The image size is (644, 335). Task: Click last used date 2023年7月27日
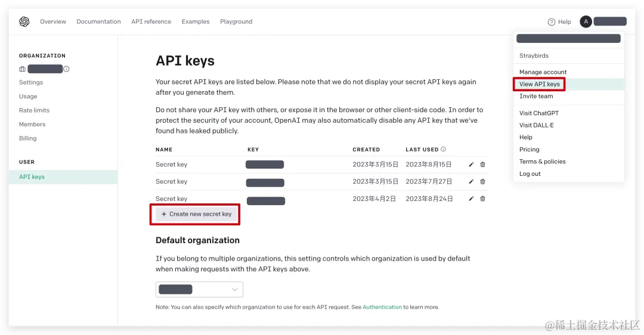click(429, 181)
